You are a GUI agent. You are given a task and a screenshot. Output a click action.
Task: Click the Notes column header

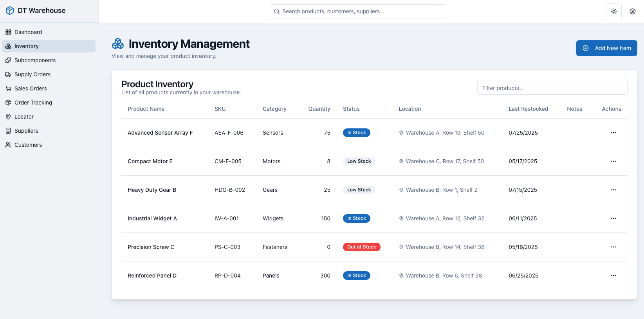click(x=575, y=109)
